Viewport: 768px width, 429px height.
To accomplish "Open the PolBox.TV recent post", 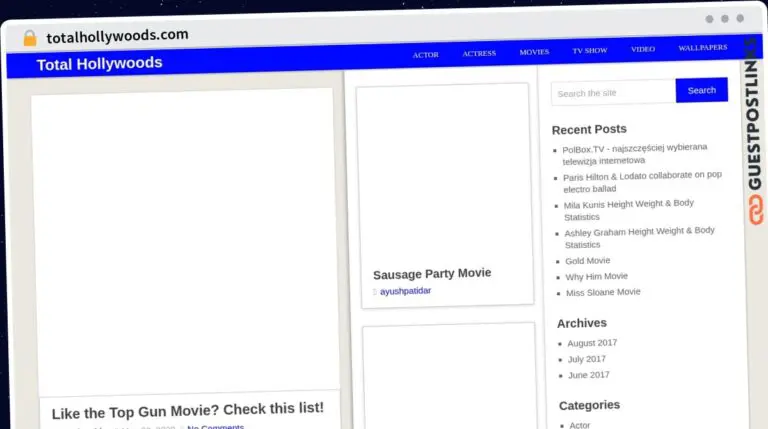I will (635, 154).
